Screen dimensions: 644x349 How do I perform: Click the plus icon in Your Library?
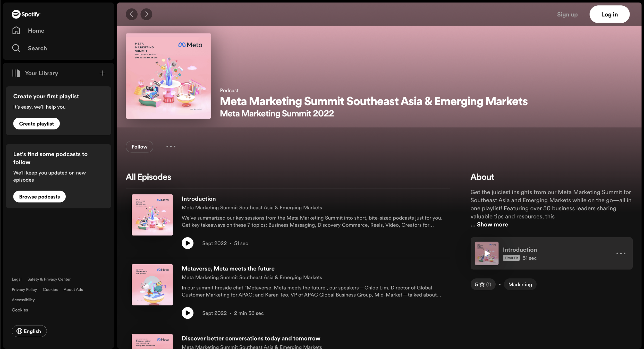[102, 73]
